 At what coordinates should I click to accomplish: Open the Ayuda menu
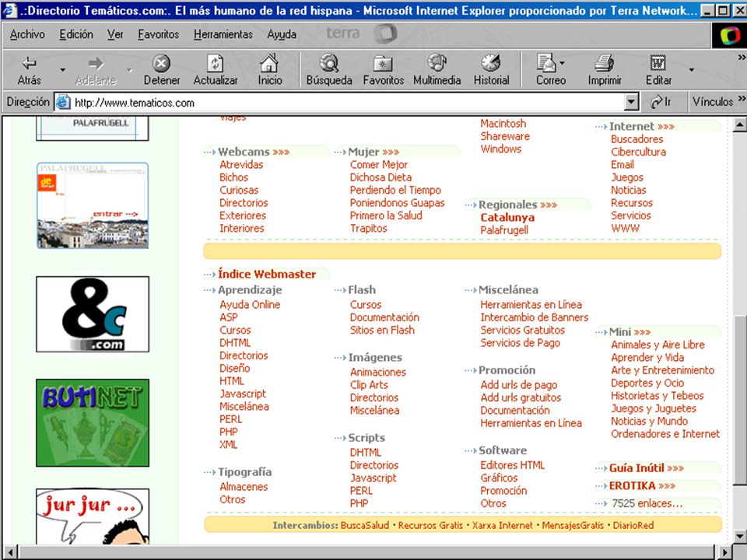pyautogui.click(x=282, y=34)
